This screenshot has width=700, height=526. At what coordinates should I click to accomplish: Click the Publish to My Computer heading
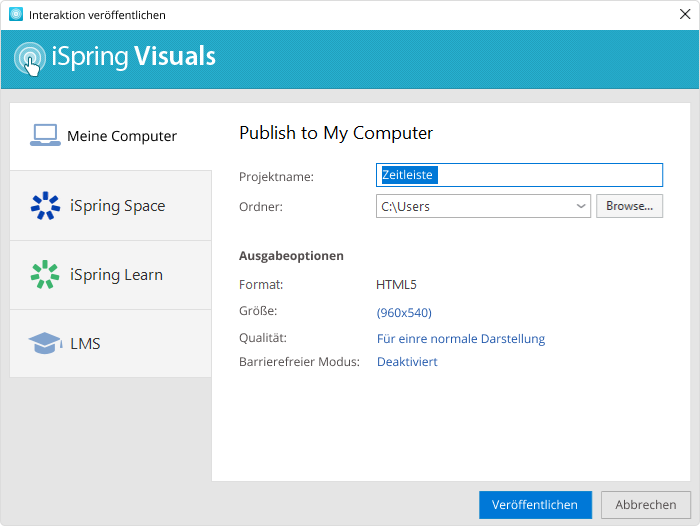click(x=336, y=133)
